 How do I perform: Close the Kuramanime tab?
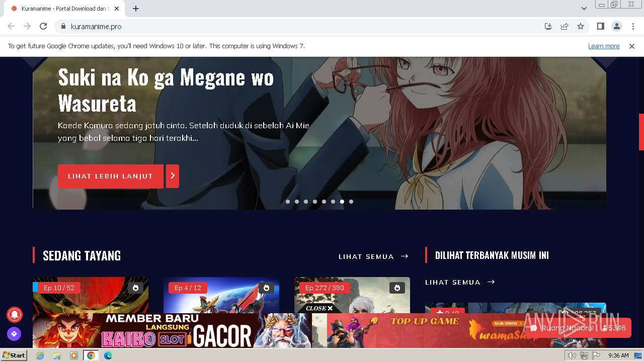pos(117,9)
